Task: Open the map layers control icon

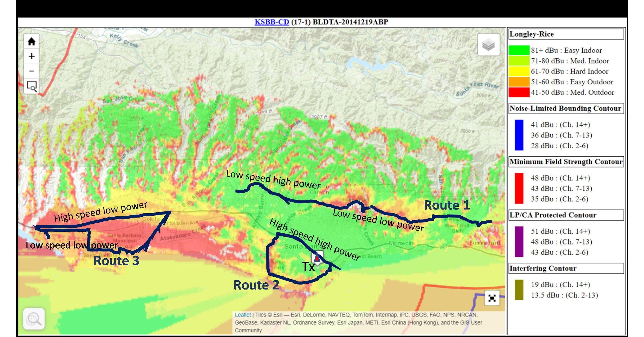Action: 488,45
